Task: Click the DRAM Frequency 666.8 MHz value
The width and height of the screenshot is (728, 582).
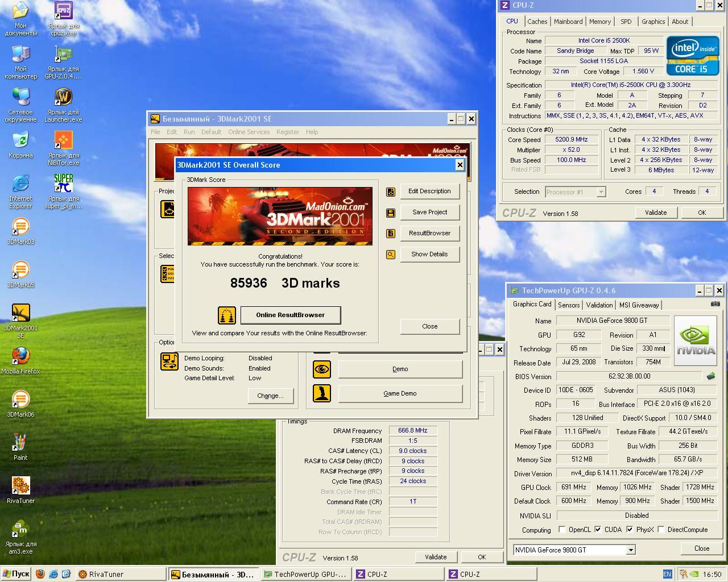Action: (x=413, y=430)
